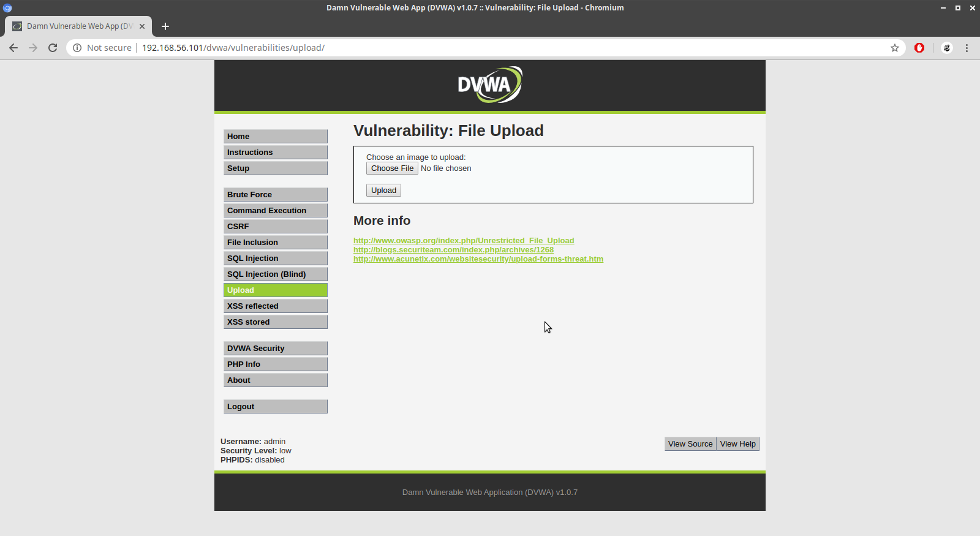Click the Chromium app icon in the title bar
This screenshot has height=536, width=980.
7,8
